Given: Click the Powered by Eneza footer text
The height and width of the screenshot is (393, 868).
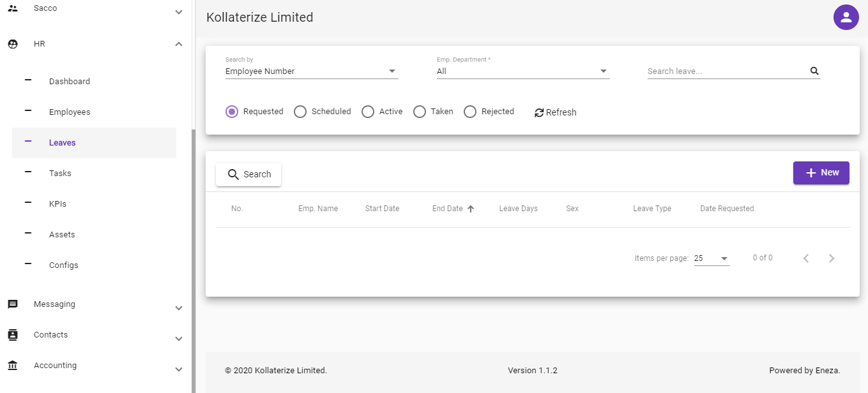Looking at the screenshot, I should (x=805, y=370).
